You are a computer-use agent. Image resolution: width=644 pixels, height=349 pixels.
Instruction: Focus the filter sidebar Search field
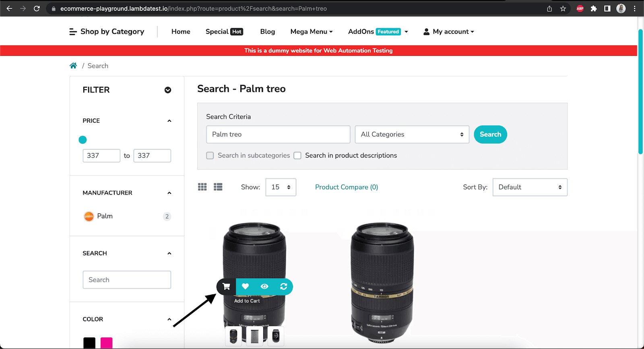(127, 280)
